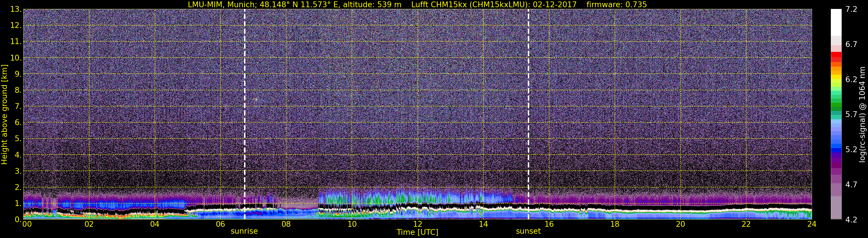Click the "sunrise" label below the time axis
Screen dimensions: 868x238
pyautogui.click(x=244, y=231)
